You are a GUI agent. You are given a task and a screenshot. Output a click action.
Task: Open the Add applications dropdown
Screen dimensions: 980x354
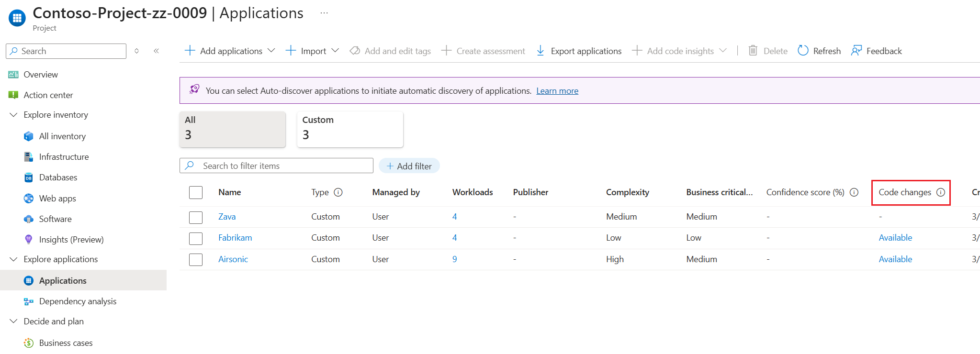tap(230, 51)
